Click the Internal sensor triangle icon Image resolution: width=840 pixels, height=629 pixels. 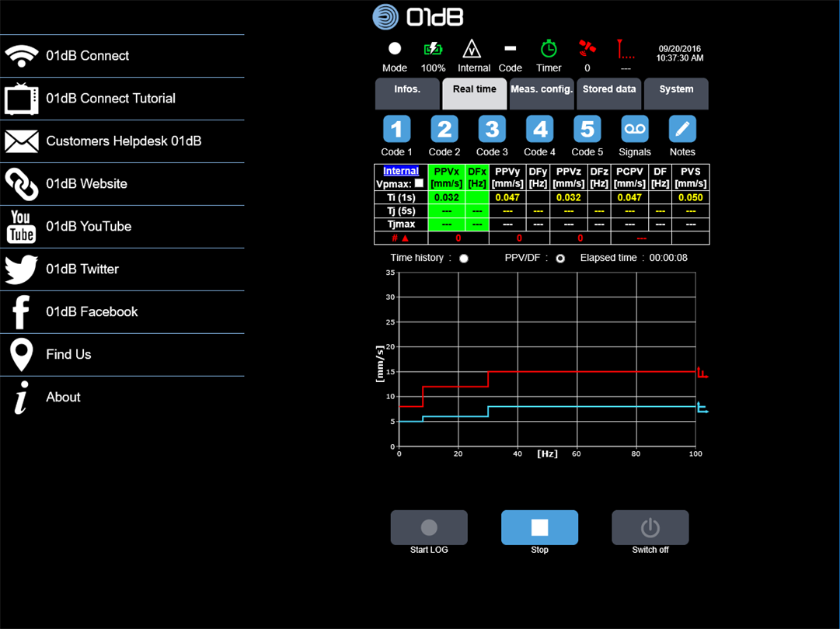coord(472,49)
